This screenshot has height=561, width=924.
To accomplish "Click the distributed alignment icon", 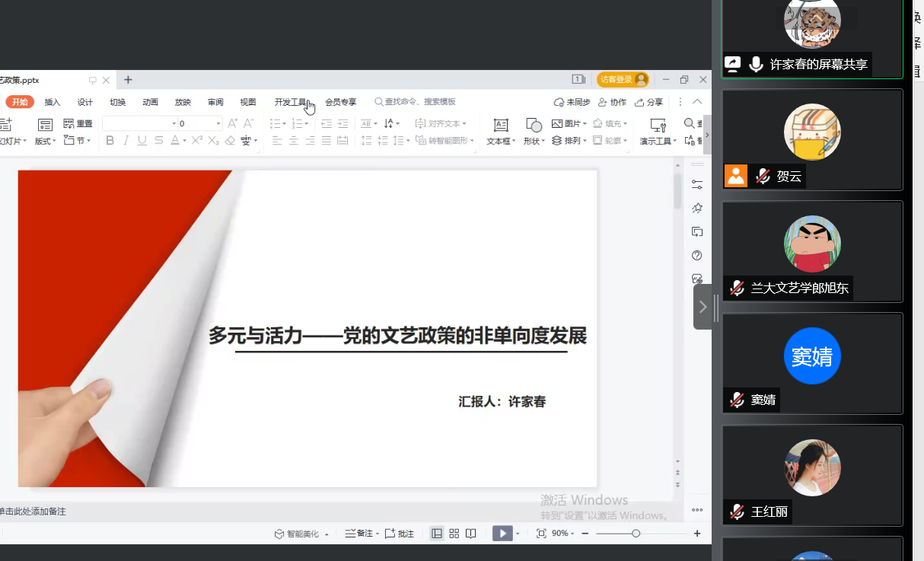I will point(343,141).
